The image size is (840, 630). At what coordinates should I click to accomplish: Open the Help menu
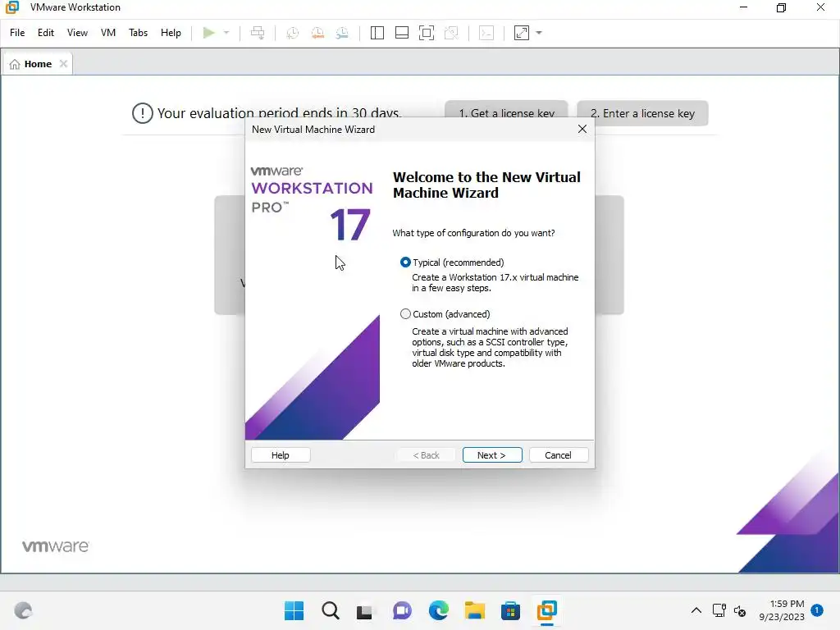tap(171, 33)
